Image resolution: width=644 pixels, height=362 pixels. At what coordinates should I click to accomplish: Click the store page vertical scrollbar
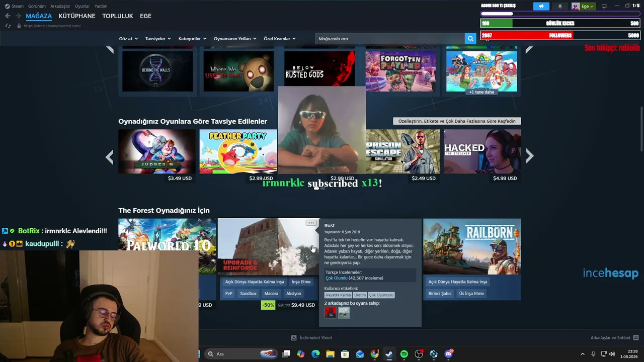point(641,128)
